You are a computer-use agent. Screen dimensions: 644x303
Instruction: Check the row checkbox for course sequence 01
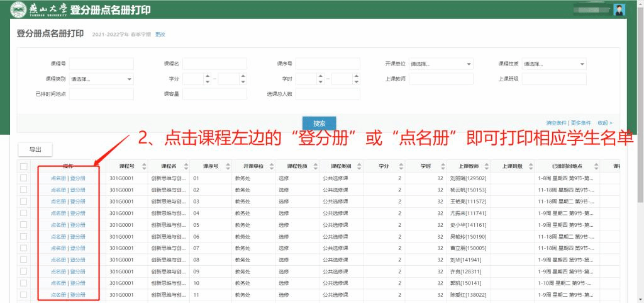[x=24, y=178]
